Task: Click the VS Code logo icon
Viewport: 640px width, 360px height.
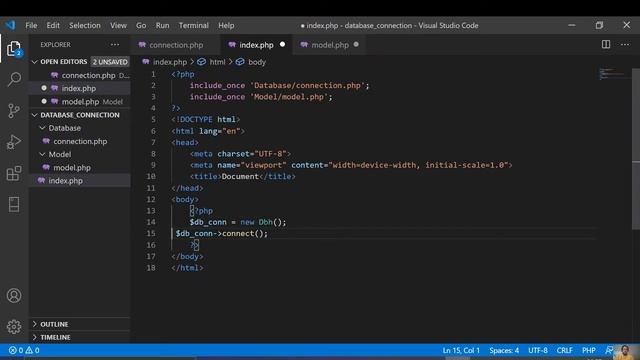Action: (x=11, y=25)
